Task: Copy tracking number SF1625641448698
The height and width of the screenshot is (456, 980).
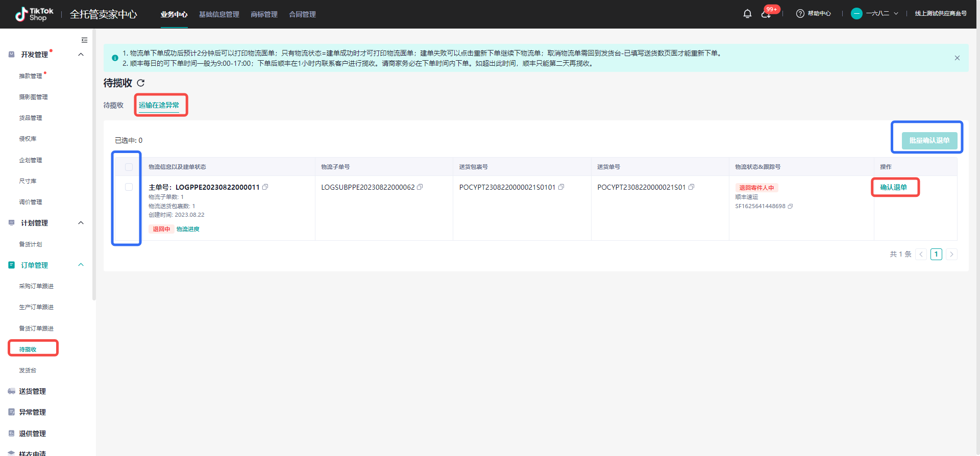Action: click(x=790, y=206)
